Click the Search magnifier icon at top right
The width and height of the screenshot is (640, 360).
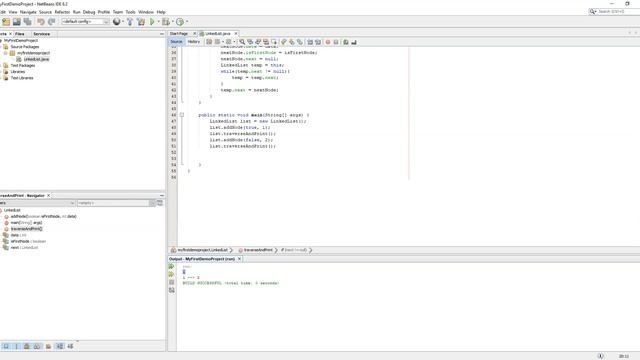592,11
